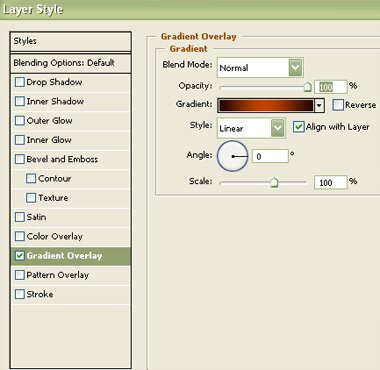The image size is (380, 370).
Task: Select the Pattern Overlay label
Action: coord(58,275)
